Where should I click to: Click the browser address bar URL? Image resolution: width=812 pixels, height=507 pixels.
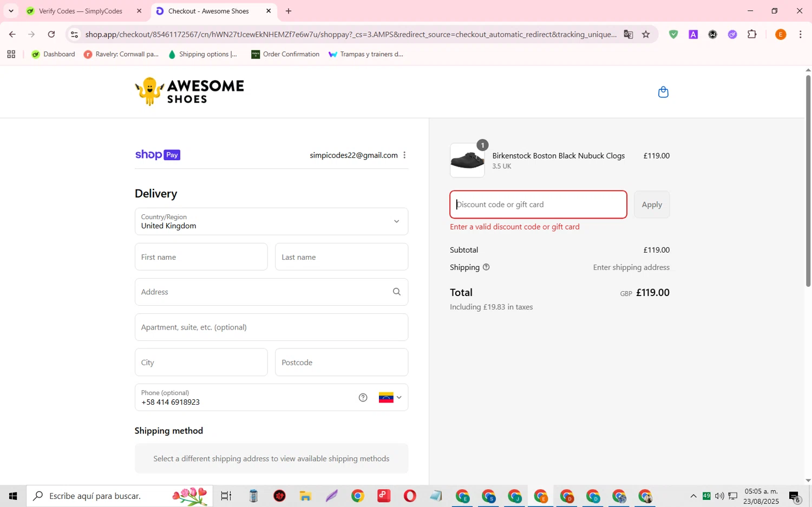point(351,34)
